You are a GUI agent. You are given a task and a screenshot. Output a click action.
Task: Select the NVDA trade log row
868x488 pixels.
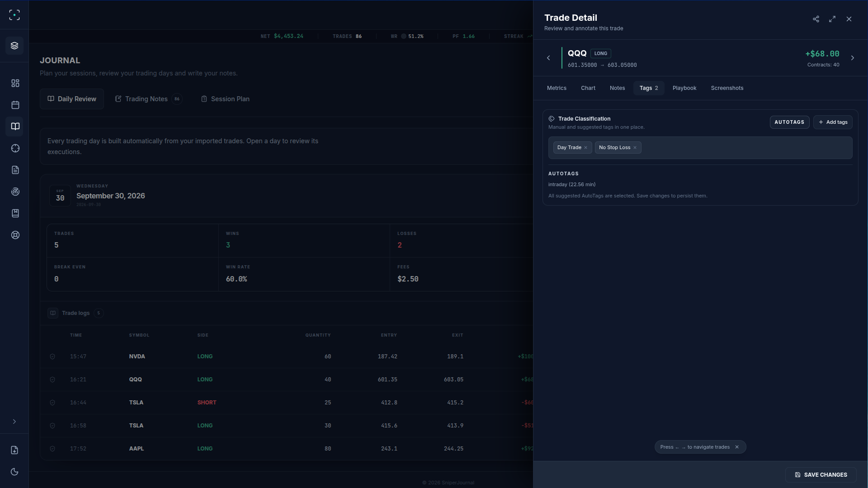click(x=287, y=357)
